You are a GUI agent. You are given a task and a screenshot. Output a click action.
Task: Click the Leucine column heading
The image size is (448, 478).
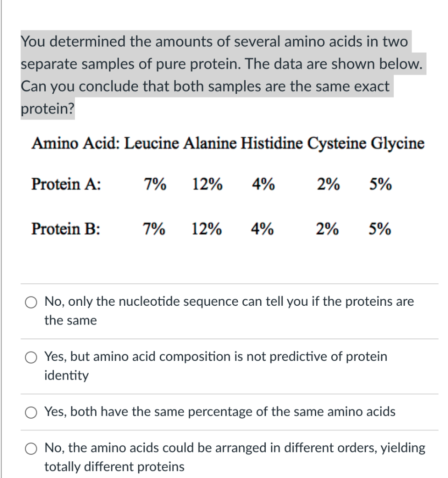(x=154, y=143)
